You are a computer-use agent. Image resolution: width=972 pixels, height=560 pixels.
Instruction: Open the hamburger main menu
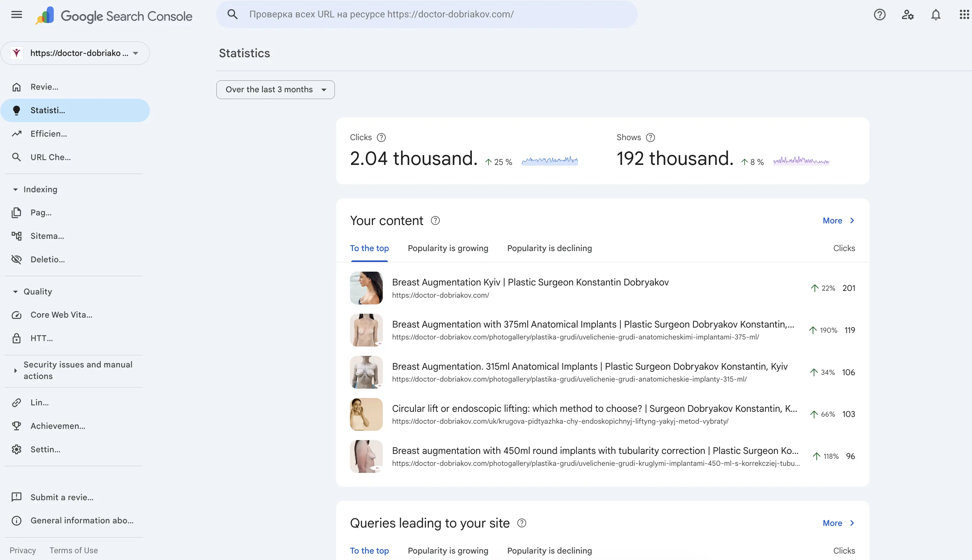16,14
